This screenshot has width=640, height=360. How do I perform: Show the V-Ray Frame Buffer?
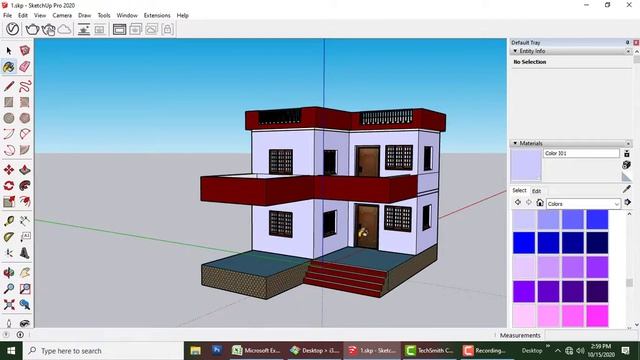119,29
